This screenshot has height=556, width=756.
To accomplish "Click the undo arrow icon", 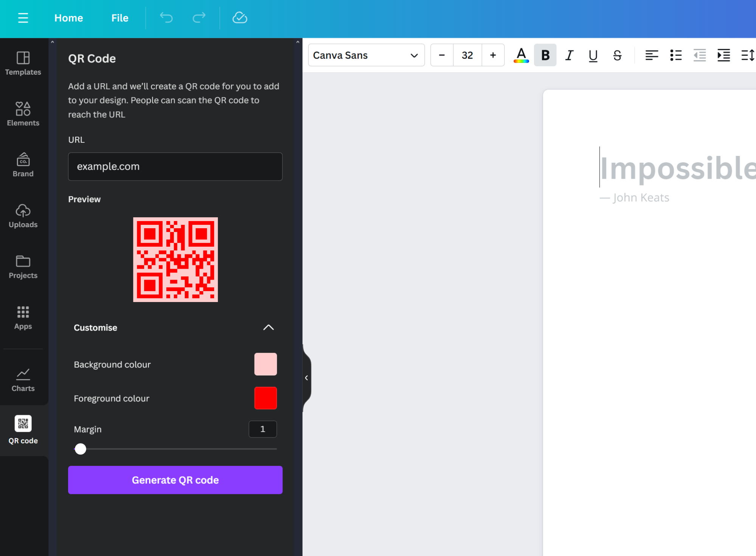I will (166, 17).
